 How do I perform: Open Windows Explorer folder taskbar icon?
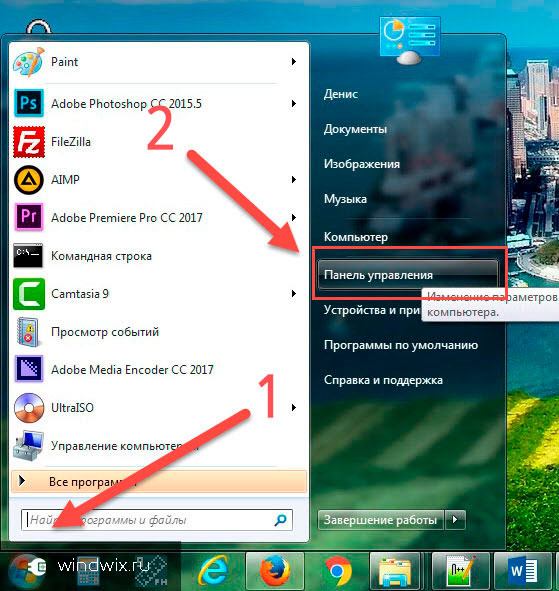pos(395,571)
